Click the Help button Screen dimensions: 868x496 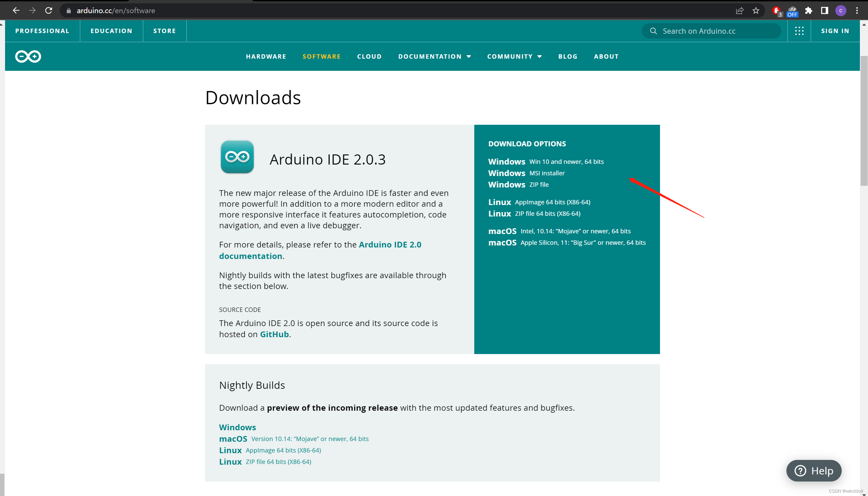click(813, 471)
